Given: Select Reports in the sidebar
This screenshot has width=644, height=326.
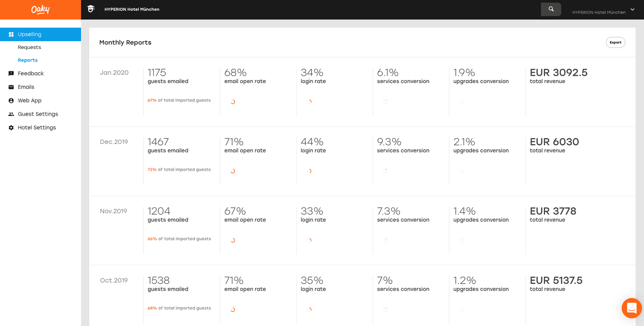Looking at the screenshot, I should pyautogui.click(x=28, y=60).
